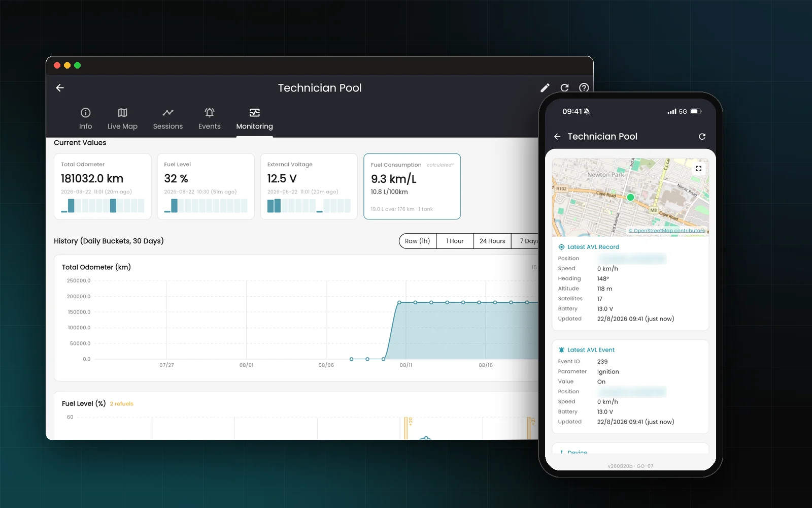Click the Latest AVL Event siren icon
The width and height of the screenshot is (812, 508).
click(561, 350)
